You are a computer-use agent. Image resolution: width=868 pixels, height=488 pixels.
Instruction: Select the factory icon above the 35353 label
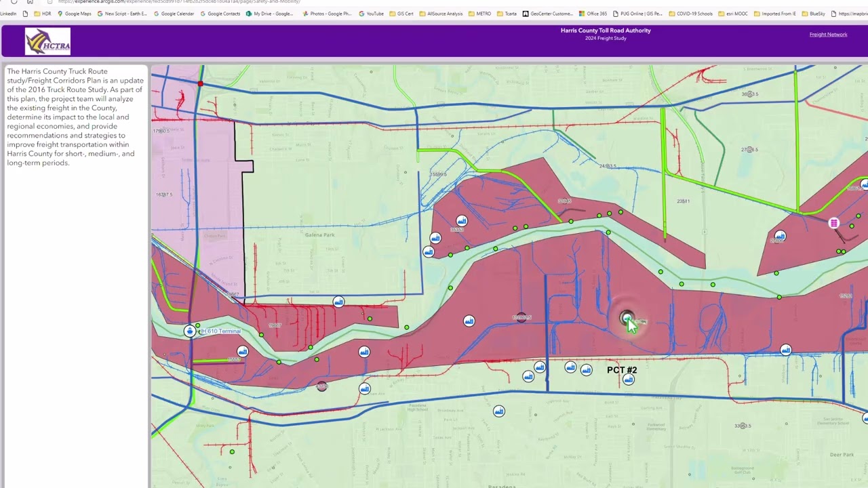(462, 221)
